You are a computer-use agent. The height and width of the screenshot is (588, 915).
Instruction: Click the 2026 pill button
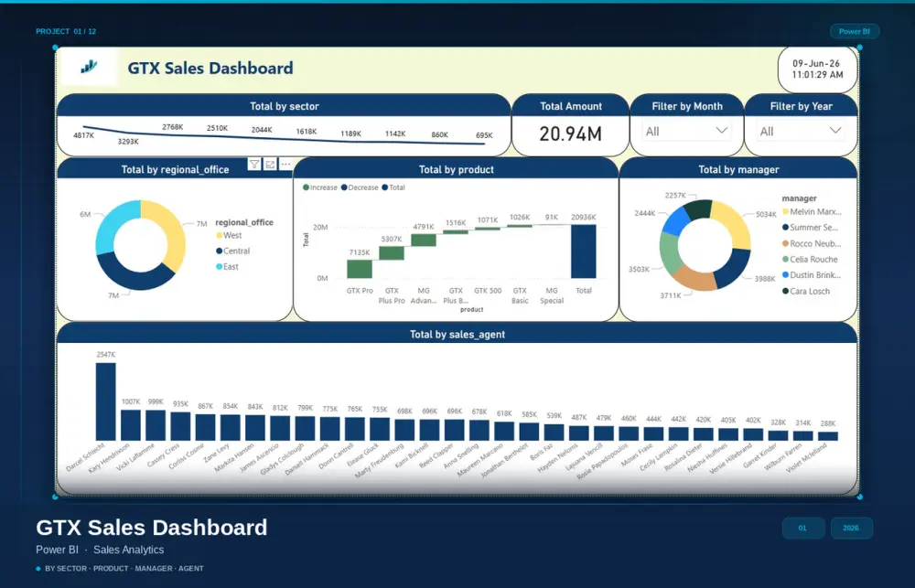[851, 528]
